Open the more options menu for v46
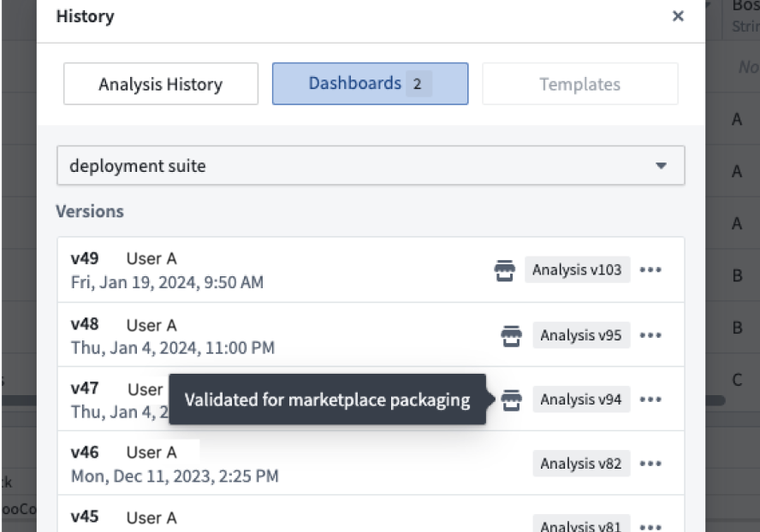Image resolution: width=760 pixels, height=532 pixels. pyautogui.click(x=650, y=464)
